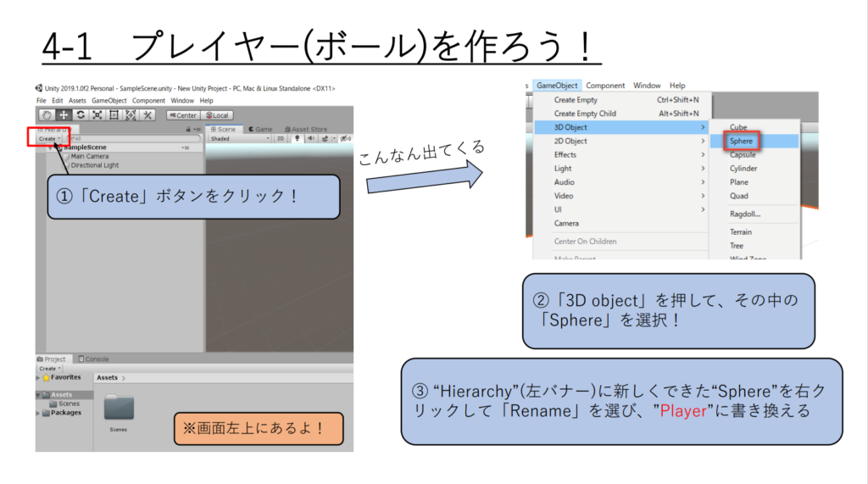Collapse the Assets tree node arrow

coord(38,395)
